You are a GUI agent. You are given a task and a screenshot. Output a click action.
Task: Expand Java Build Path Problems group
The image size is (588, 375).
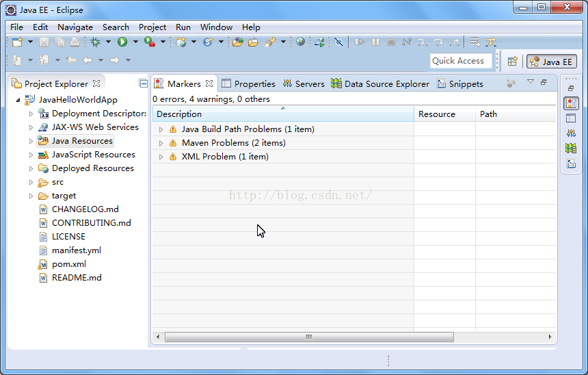(x=161, y=129)
